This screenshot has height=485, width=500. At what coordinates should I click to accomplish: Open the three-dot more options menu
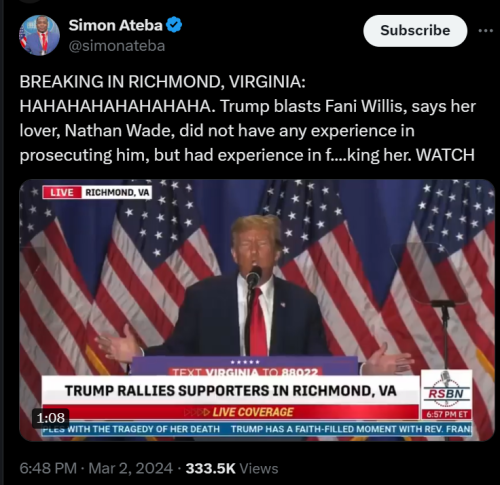pos(485,31)
